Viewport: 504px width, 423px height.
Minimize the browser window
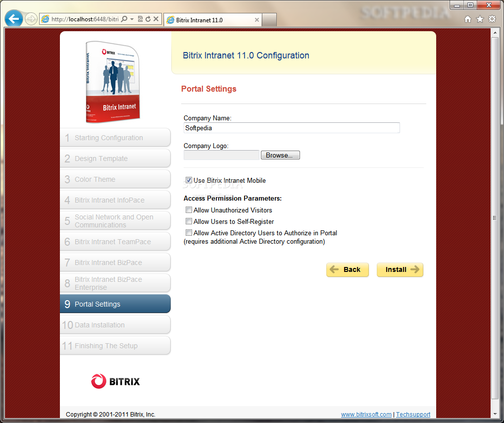457,5
